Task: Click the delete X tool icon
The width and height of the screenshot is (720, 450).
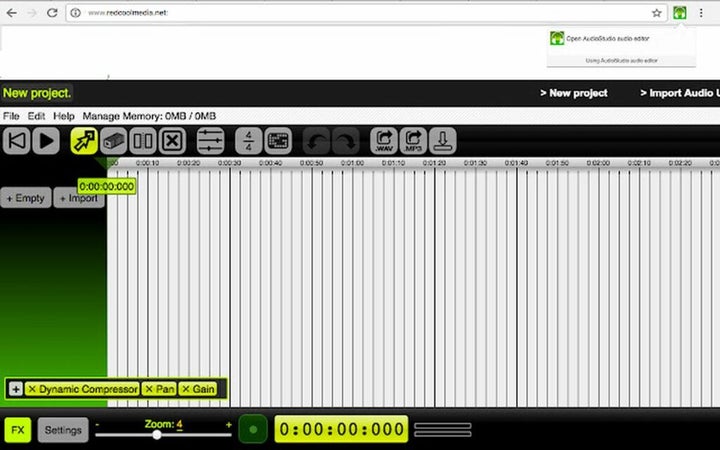Action: point(172,141)
